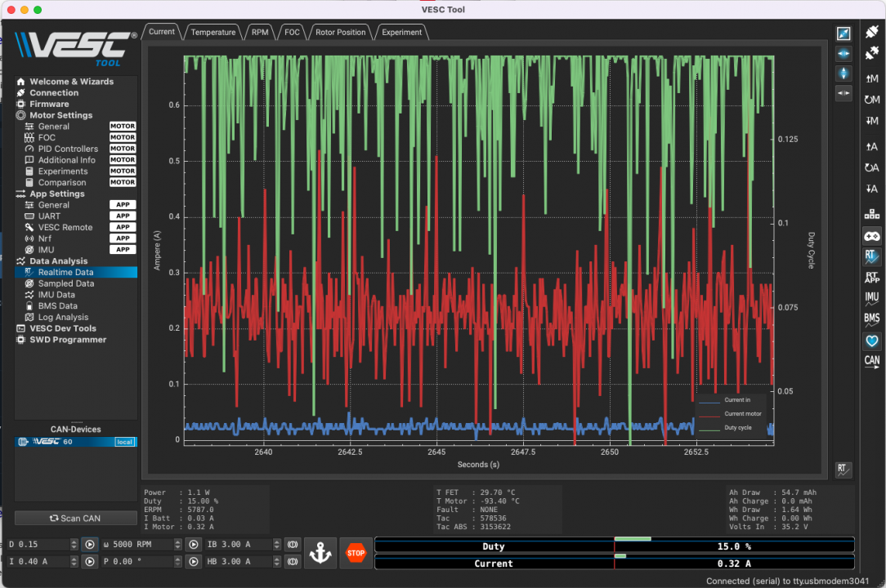Open the IMU data stream icon

tap(870, 299)
